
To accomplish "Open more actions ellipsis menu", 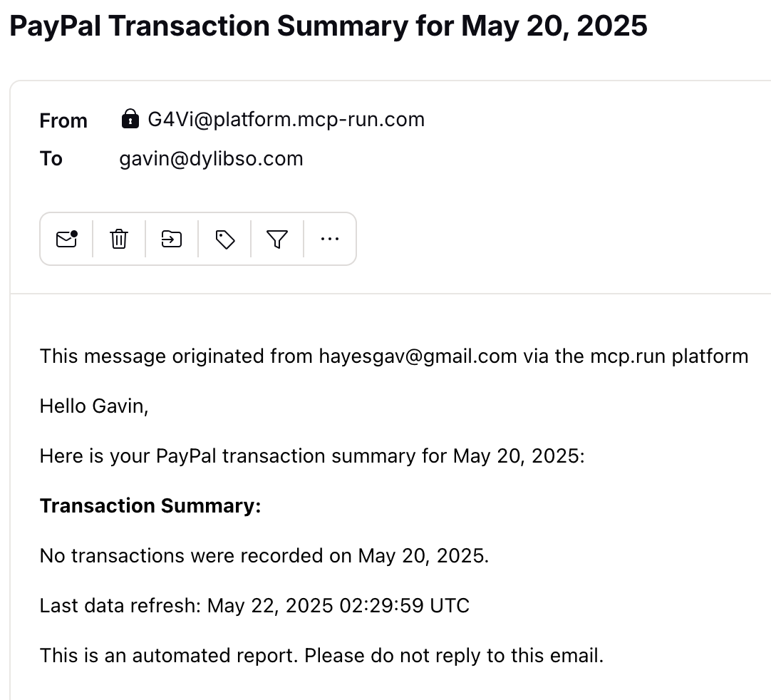I will pos(330,239).
